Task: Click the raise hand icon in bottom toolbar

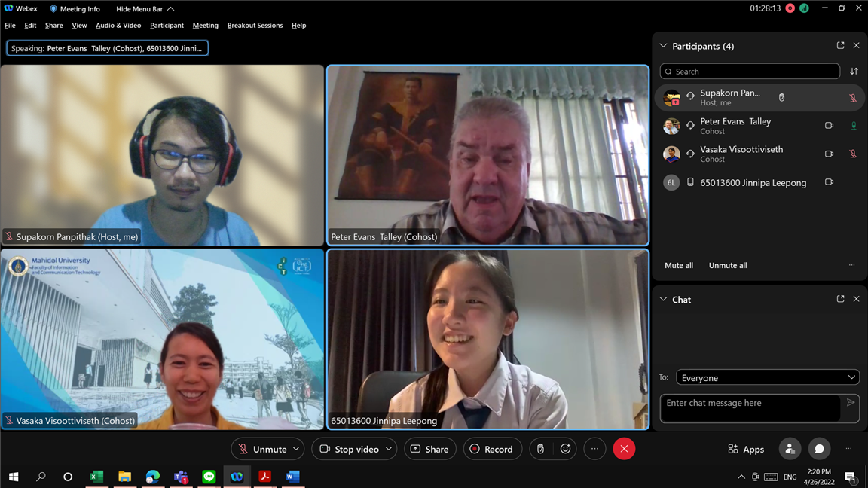Action: point(540,449)
